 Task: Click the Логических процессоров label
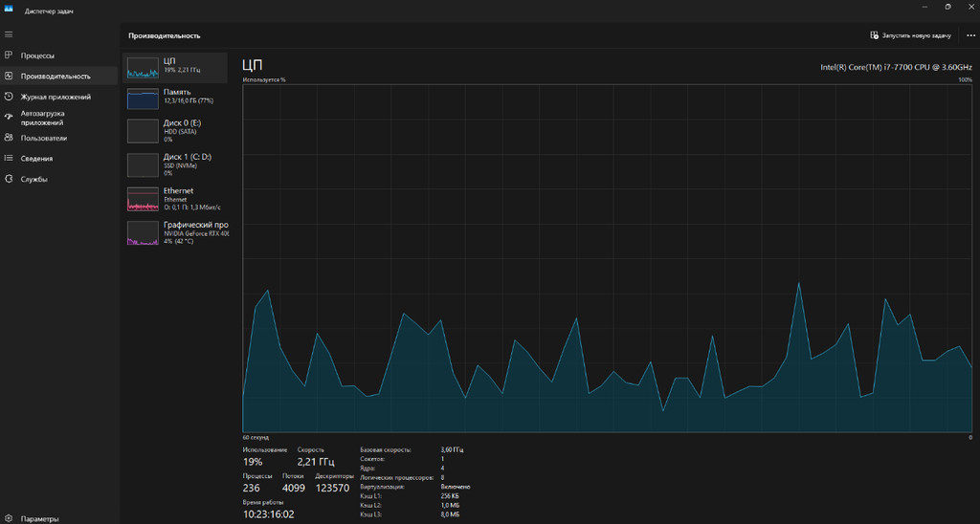coord(397,477)
